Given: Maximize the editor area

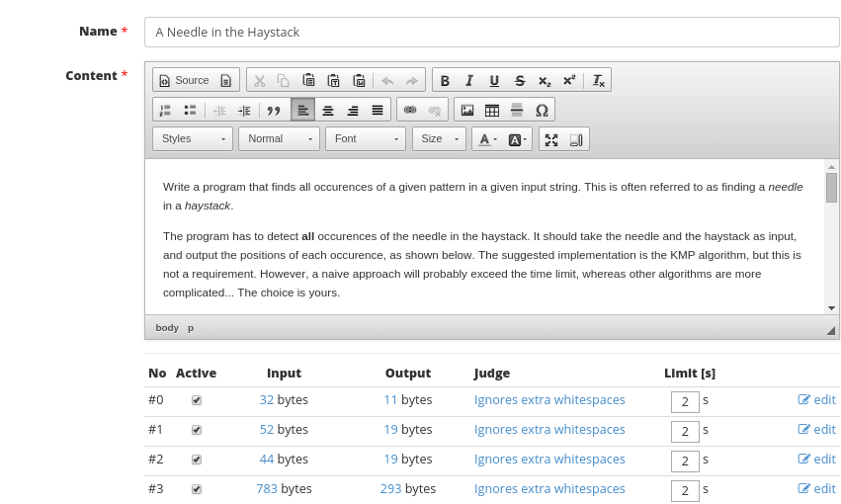Looking at the screenshot, I should (551, 140).
